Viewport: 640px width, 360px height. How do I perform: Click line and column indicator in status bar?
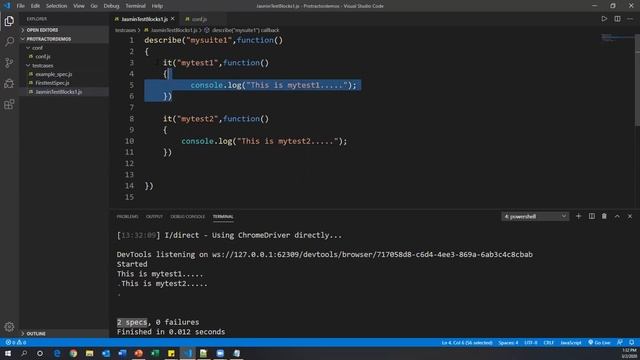tap(467, 342)
